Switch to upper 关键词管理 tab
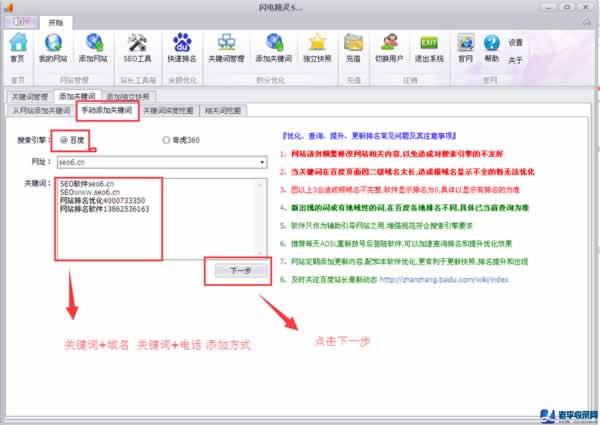The width and height of the screenshot is (600, 425). [30, 96]
